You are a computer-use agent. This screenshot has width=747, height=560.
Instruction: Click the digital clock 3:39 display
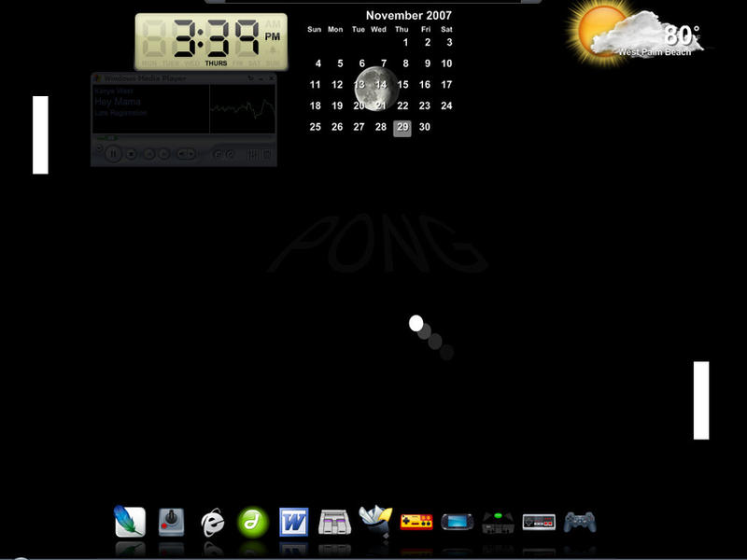click(216, 37)
